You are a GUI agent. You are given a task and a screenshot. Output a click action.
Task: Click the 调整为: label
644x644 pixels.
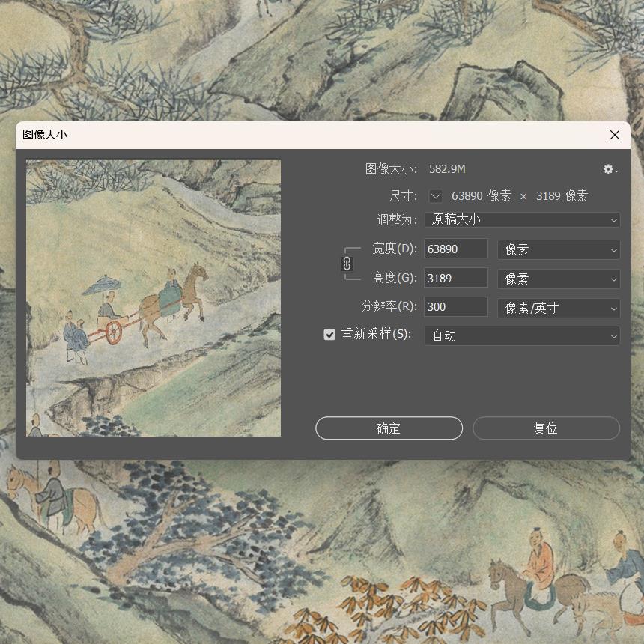pyautogui.click(x=397, y=219)
